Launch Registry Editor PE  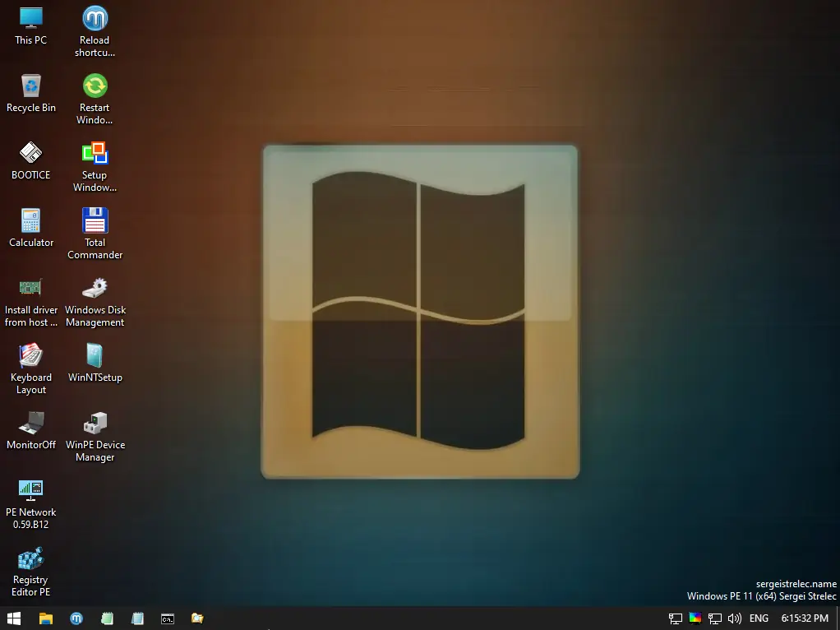tap(30, 572)
